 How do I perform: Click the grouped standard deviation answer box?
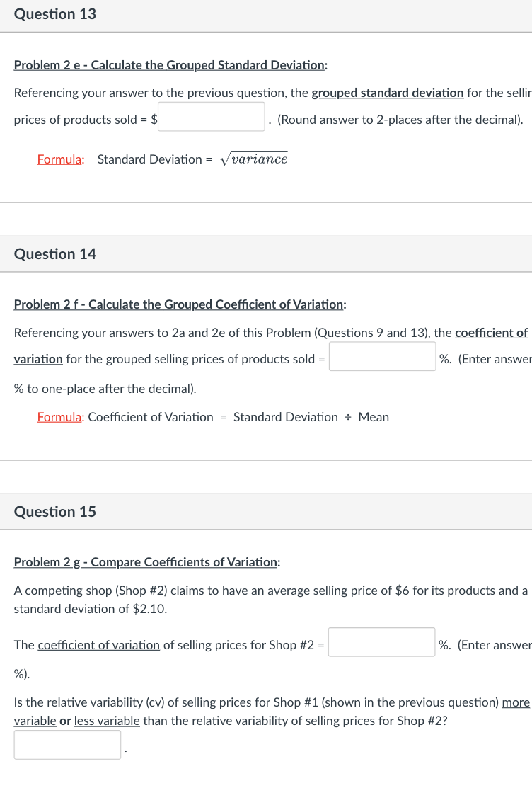[x=210, y=116]
